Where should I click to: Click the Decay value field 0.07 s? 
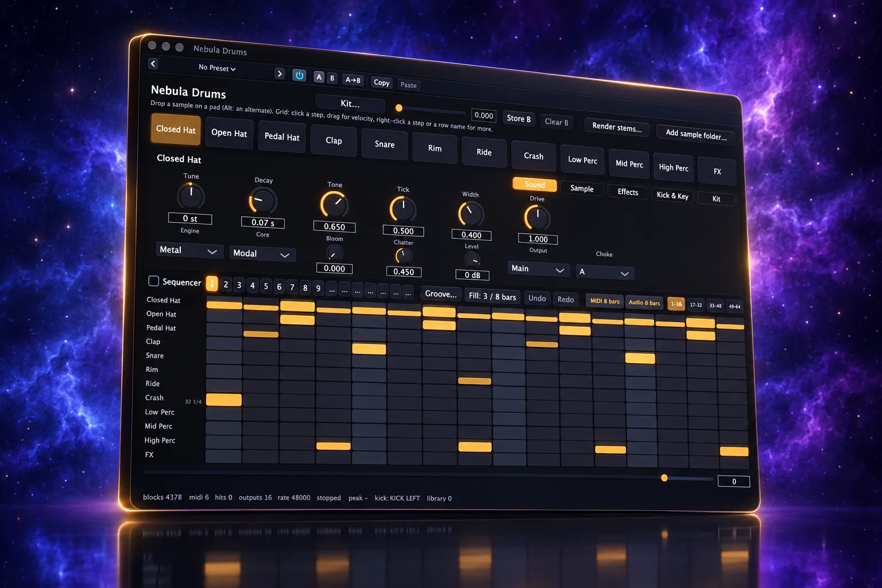click(x=262, y=222)
